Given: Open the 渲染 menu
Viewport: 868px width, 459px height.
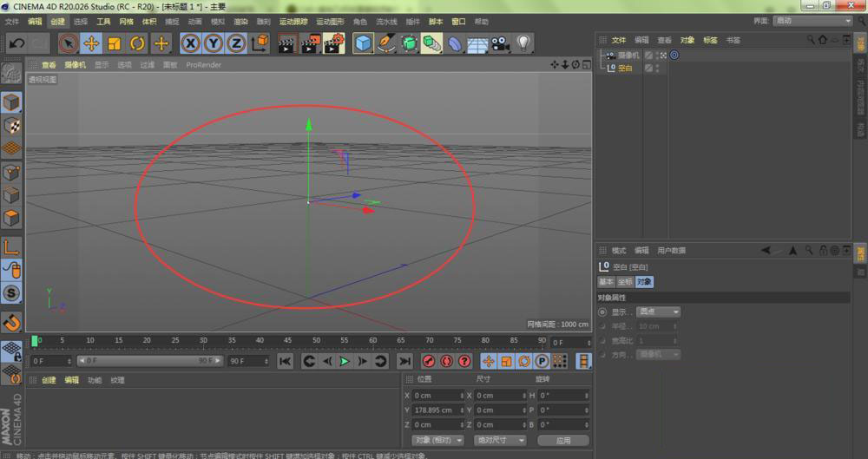Looking at the screenshot, I should point(240,22).
